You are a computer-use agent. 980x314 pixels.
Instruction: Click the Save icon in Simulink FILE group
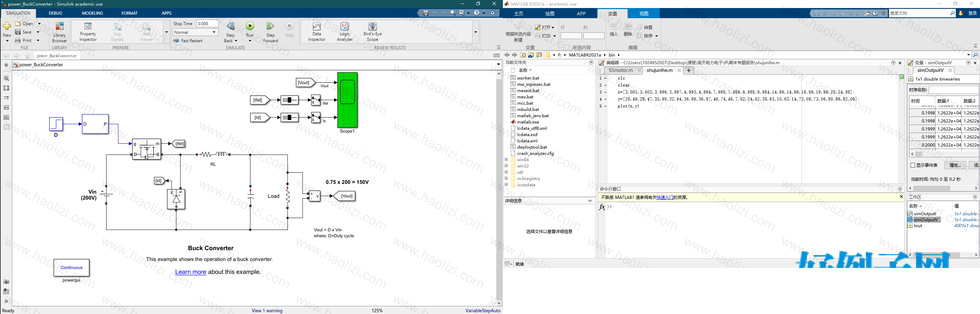17,32
